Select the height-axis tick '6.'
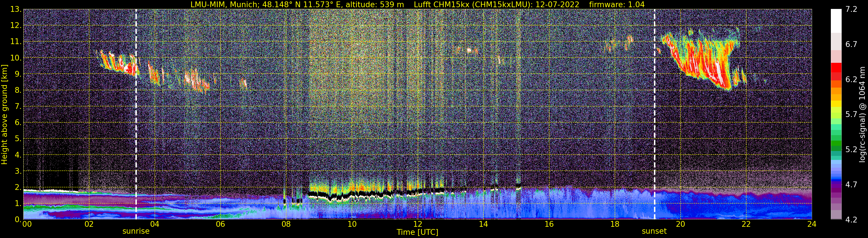This screenshot has height=238, width=868. 18,123
